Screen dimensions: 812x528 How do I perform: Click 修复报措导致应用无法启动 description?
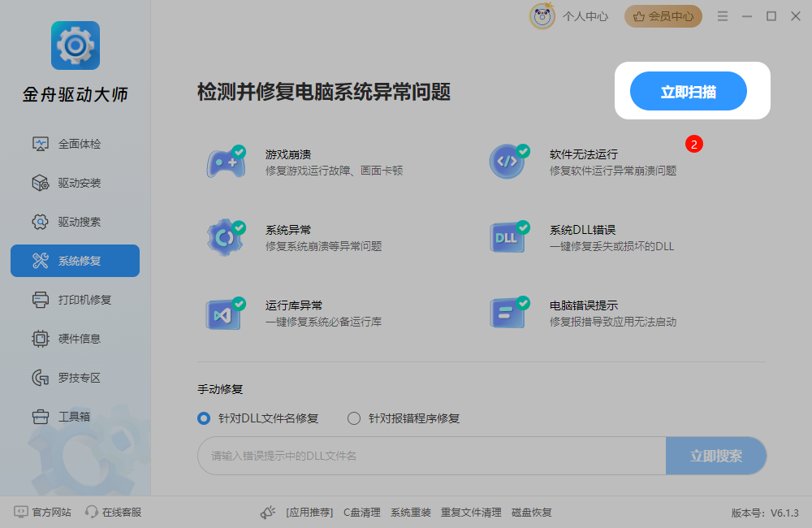click(x=613, y=322)
